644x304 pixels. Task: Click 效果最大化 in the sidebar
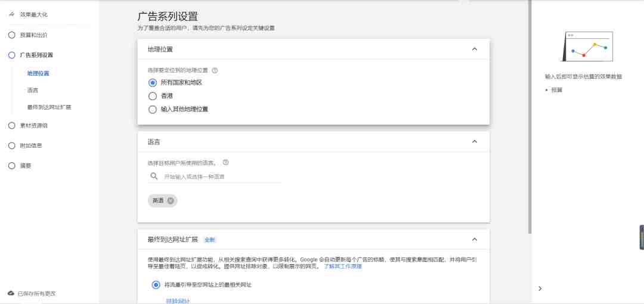(x=33, y=15)
